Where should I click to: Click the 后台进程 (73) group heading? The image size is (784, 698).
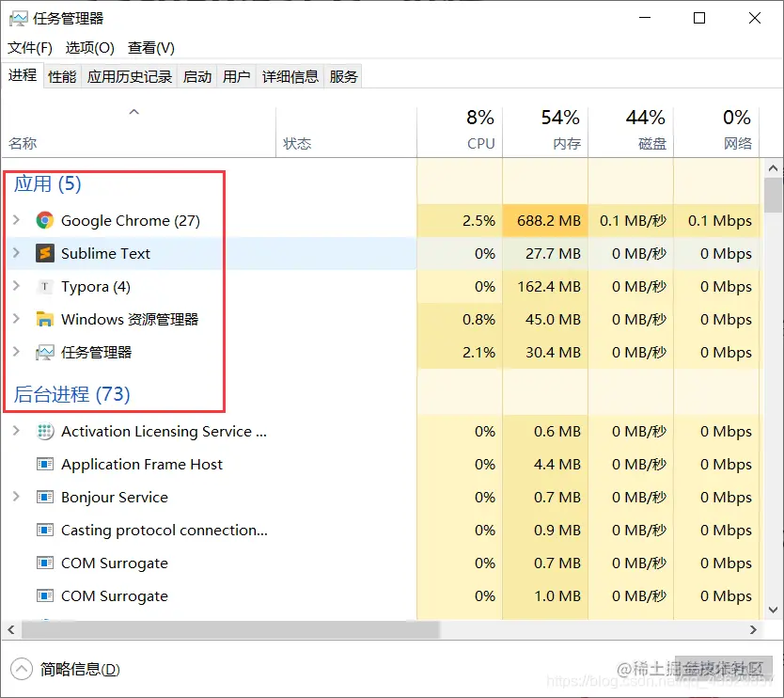(x=71, y=394)
